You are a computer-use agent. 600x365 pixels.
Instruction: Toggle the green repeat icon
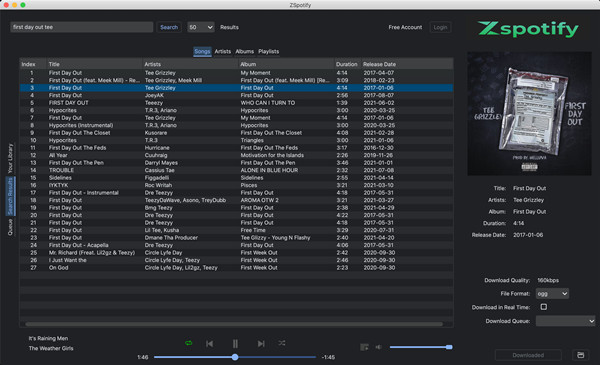(x=189, y=343)
